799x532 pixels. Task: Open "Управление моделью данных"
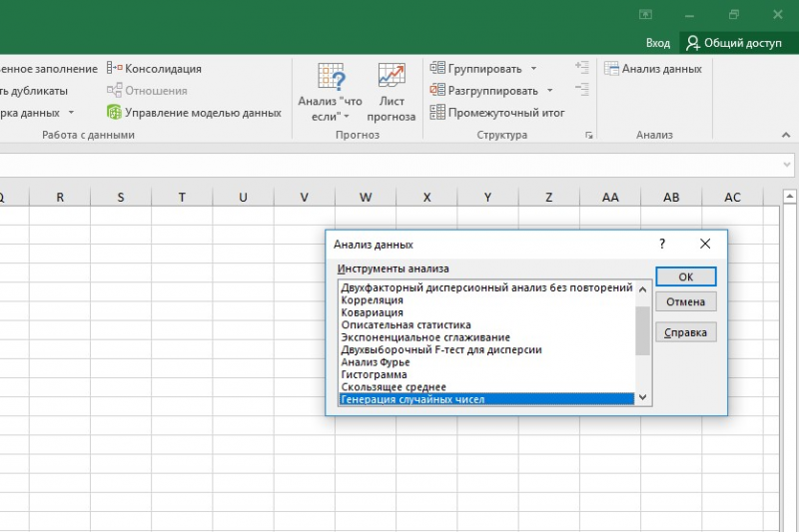194,113
